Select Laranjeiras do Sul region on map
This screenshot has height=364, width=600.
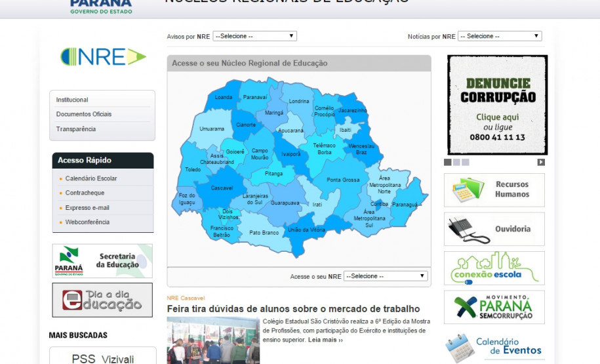click(254, 199)
